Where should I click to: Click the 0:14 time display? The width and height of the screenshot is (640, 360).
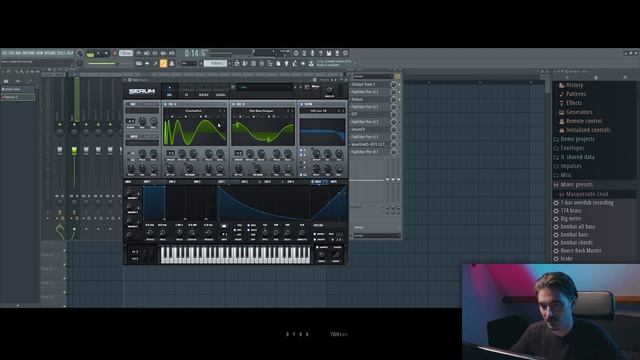tap(196, 53)
